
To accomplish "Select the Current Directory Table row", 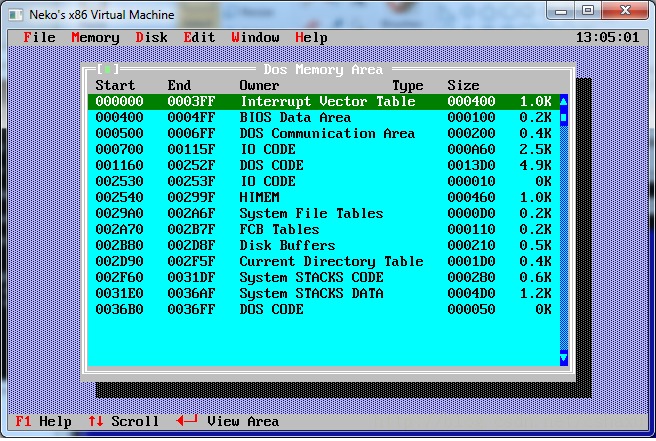I will pyautogui.click(x=323, y=261).
